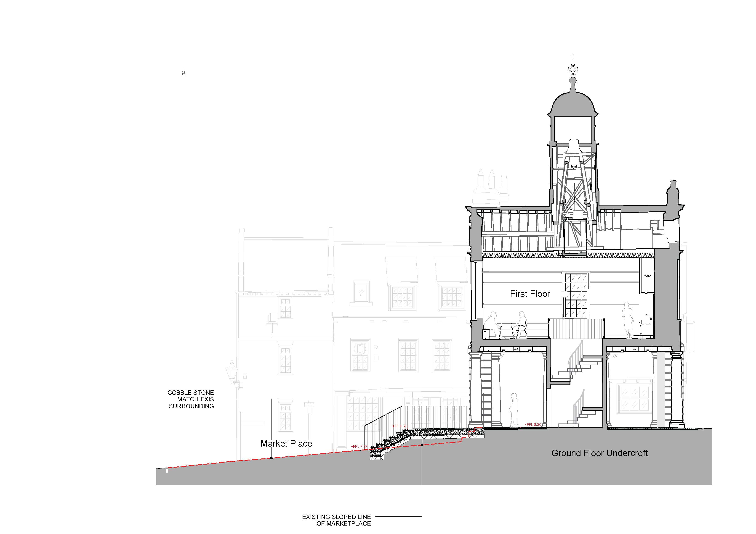
Task: Click the weather vane atop the dome
Action: 573,69
